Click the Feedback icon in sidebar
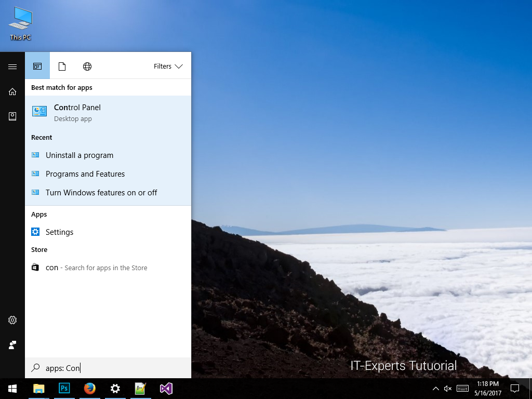This screenshot has width=532, height=399. [12, 345]
